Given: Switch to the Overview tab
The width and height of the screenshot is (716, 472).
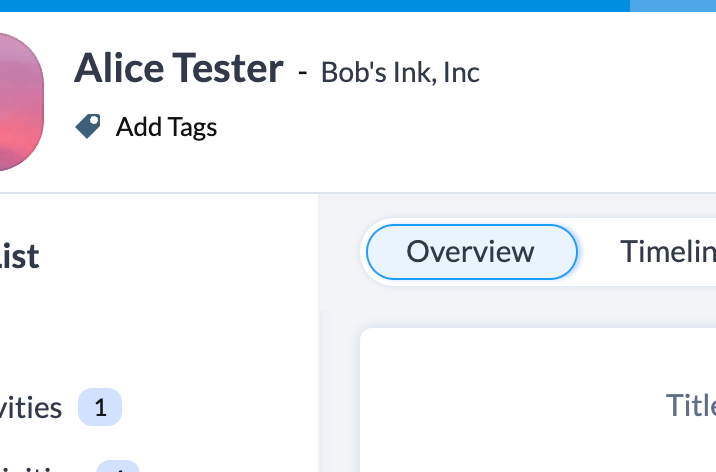Looking at the screenshot, I should 472,252.
